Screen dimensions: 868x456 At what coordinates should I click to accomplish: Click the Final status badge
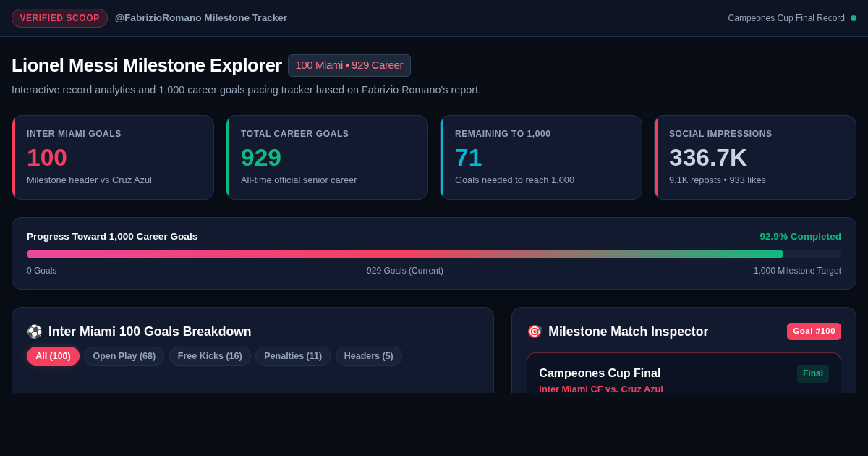(x=813, y=373)
